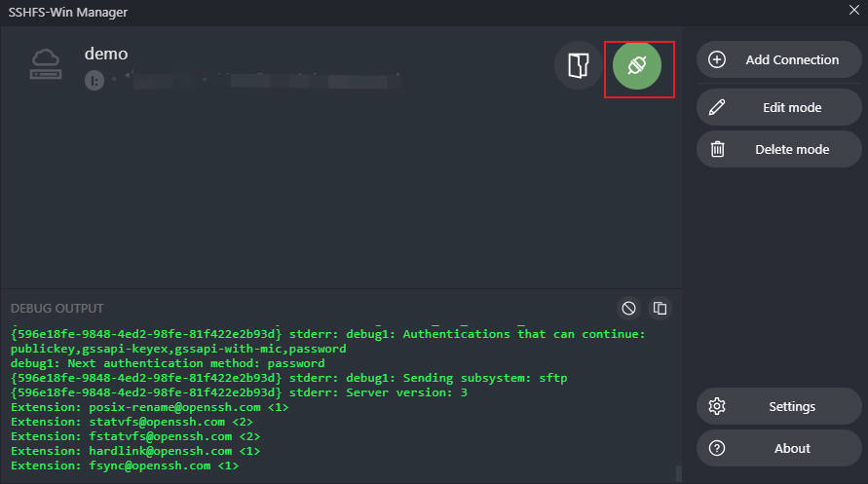Open About via the question mark icon

point(718,448)
